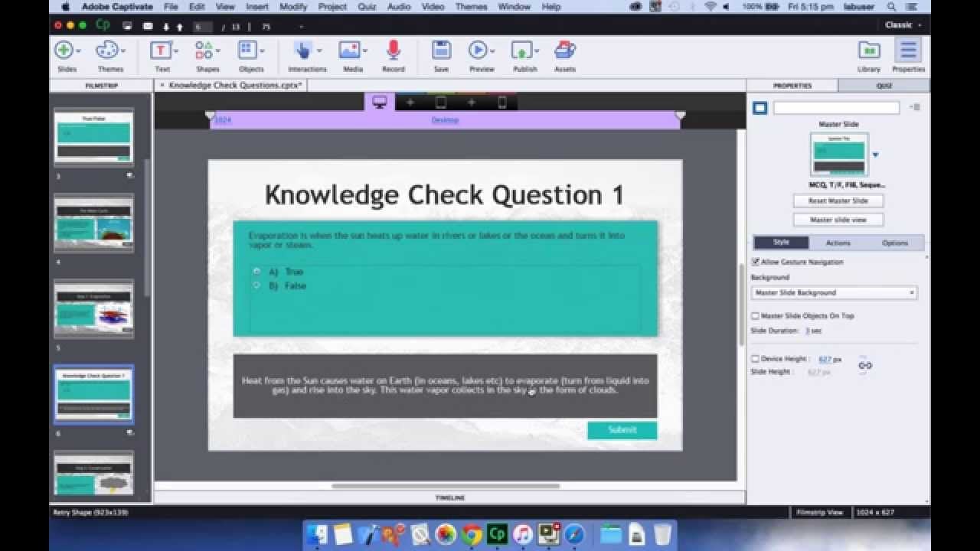The image size is (980, 551).
Task: Open the Classic workspace dropdown
Action: click(903, 25)
